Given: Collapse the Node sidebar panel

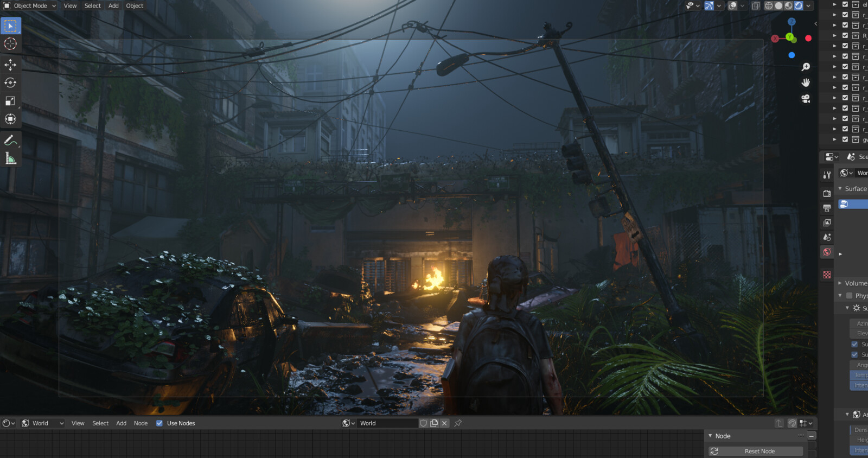Looking at the screenshot, I should click(710, 436).
